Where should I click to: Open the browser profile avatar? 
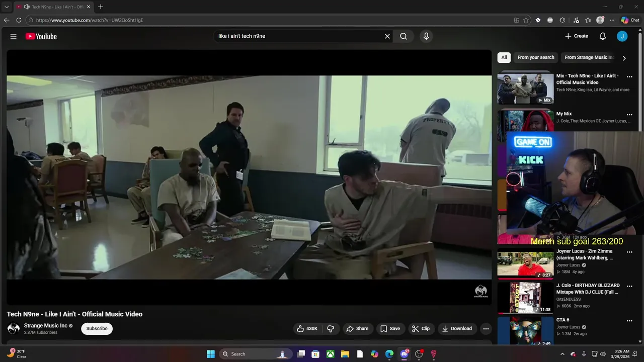tap(600, 20)
